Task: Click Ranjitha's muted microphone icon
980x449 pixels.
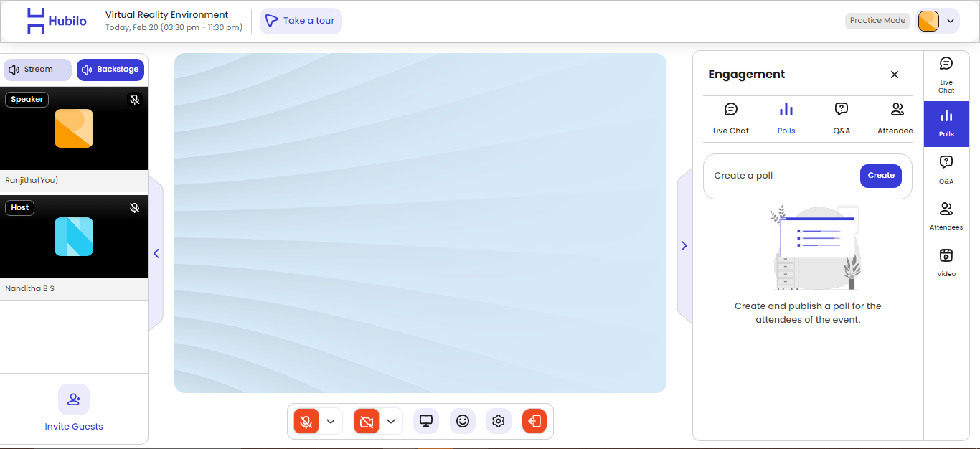Action: [x=134, y=100]
